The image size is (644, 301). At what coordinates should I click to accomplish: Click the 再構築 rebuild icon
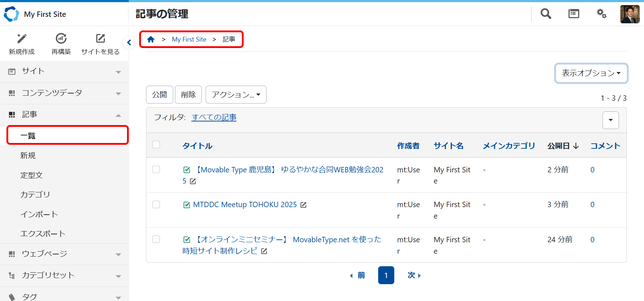61,39
